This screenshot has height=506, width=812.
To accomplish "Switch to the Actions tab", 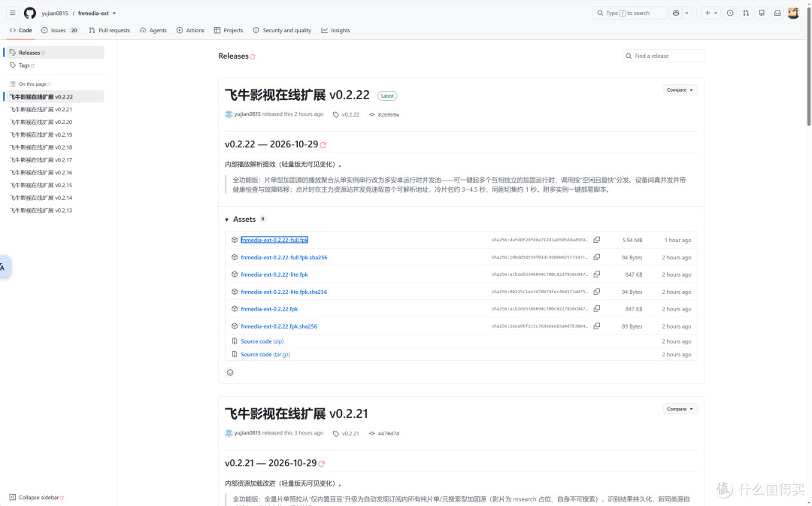I will pos(190,31).
